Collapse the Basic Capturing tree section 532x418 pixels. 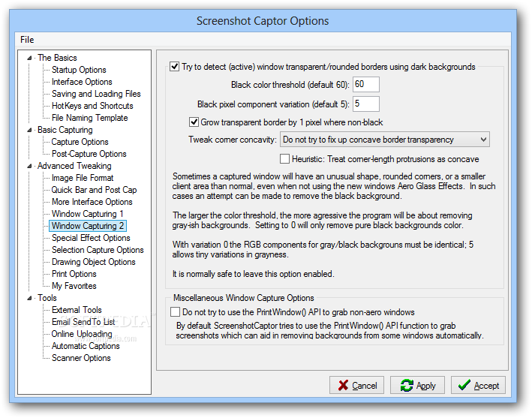coord(29,131)
